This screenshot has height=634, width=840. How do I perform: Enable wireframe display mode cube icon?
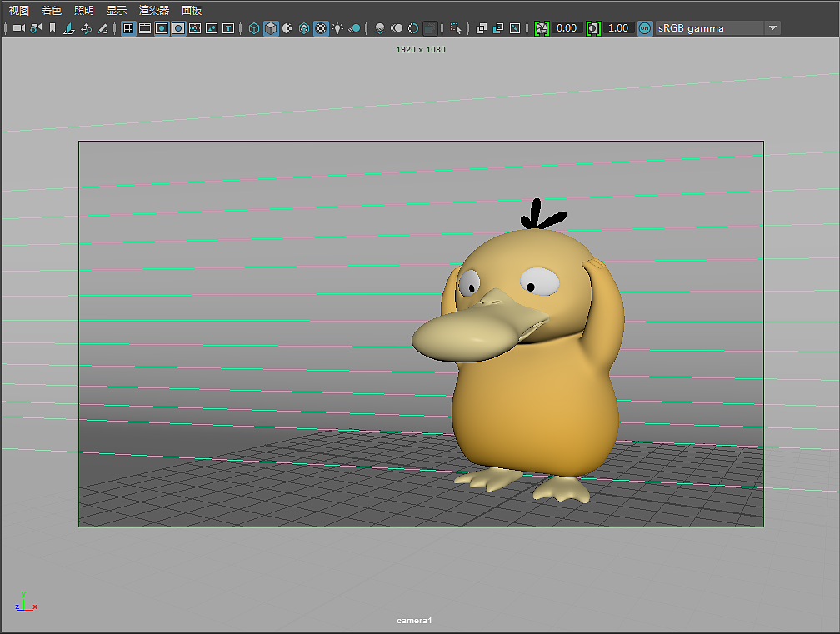tap(254, 28)
